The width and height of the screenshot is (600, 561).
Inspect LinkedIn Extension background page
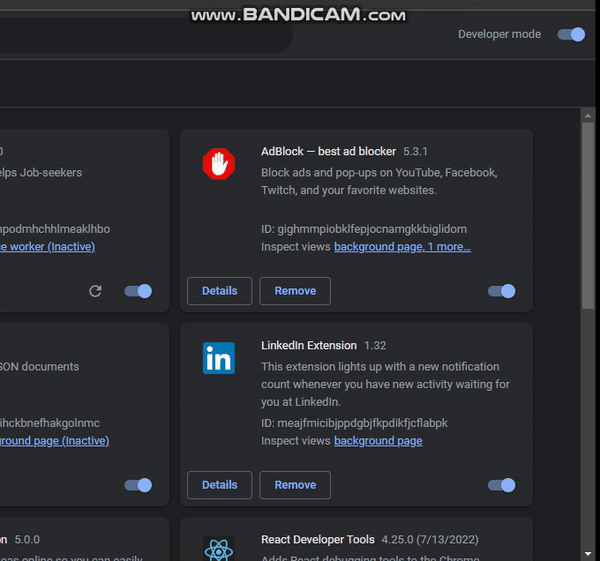(378, 440)
